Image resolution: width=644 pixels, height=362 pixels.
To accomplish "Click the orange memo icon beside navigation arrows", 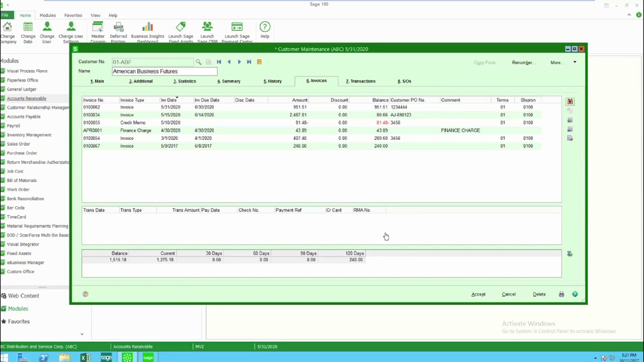I will click(x=259, y=62).
